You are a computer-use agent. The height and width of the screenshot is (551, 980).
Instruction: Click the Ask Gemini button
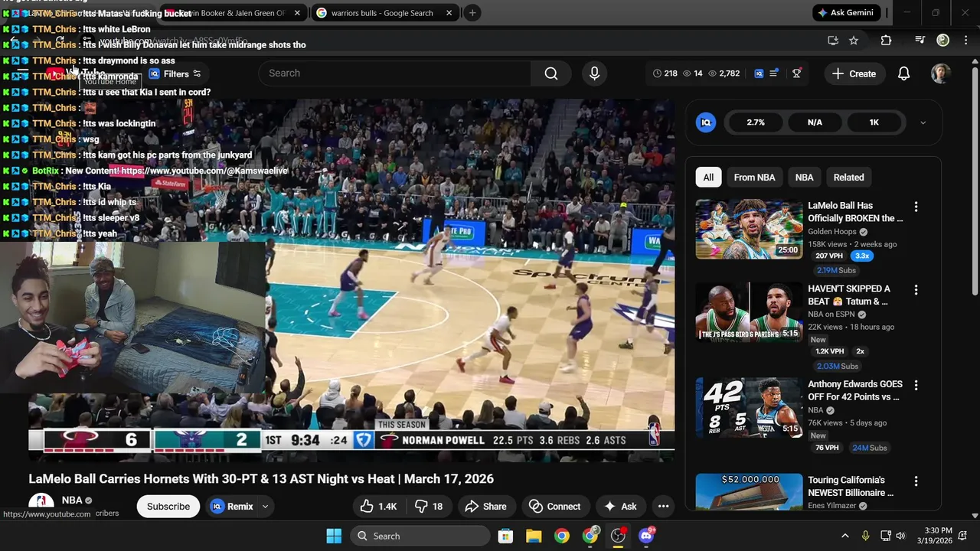(x=845, y=13)
